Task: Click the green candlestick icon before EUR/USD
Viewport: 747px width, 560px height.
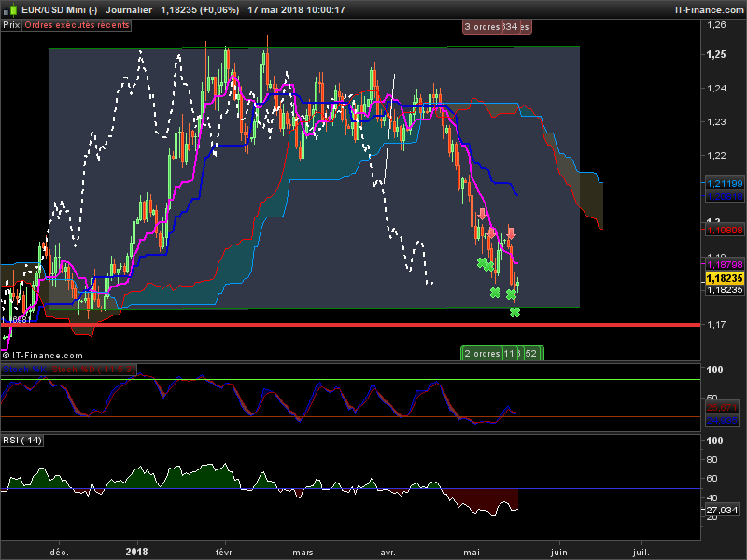Action: 11,9
